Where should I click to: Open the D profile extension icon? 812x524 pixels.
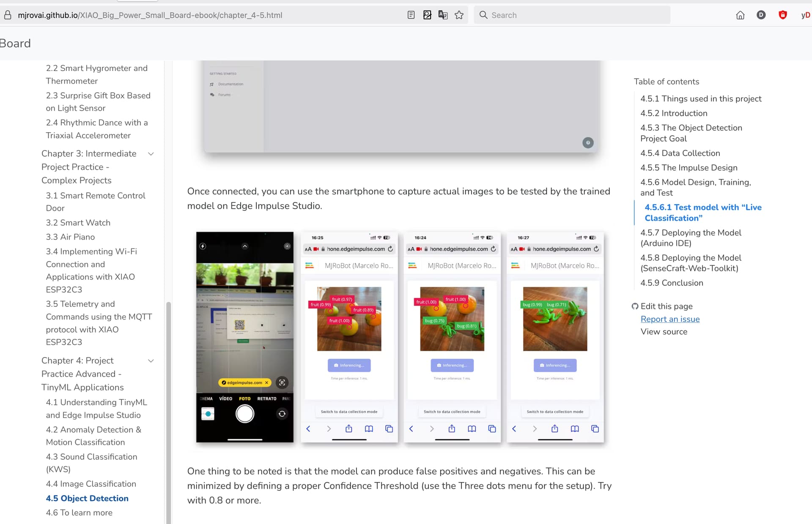pos(761,15)
